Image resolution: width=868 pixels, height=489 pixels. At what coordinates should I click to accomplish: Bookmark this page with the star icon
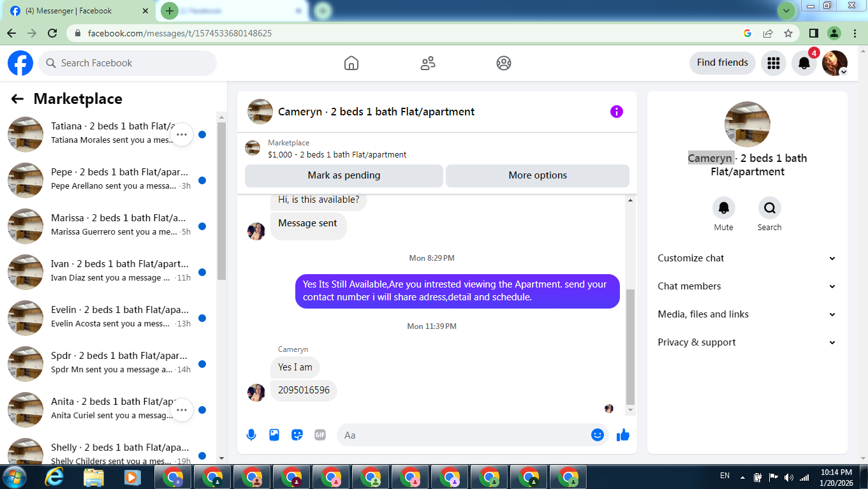[x=788, y=33]
